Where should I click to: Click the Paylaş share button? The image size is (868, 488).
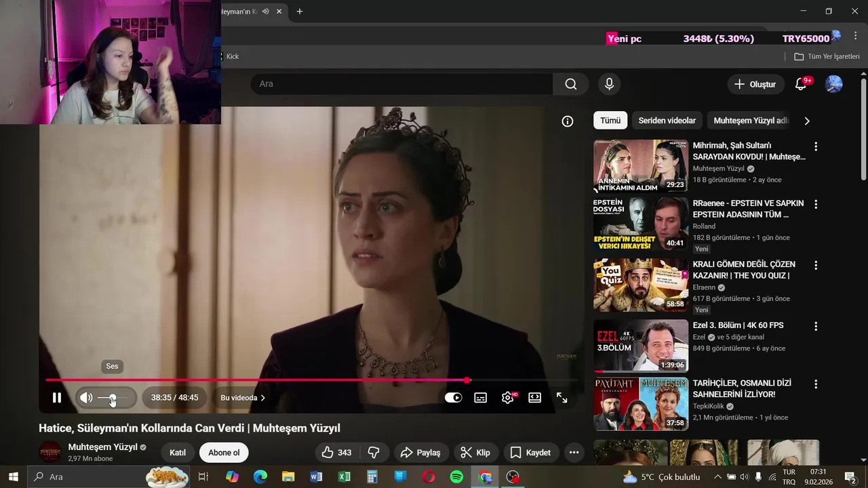[420, 453]
